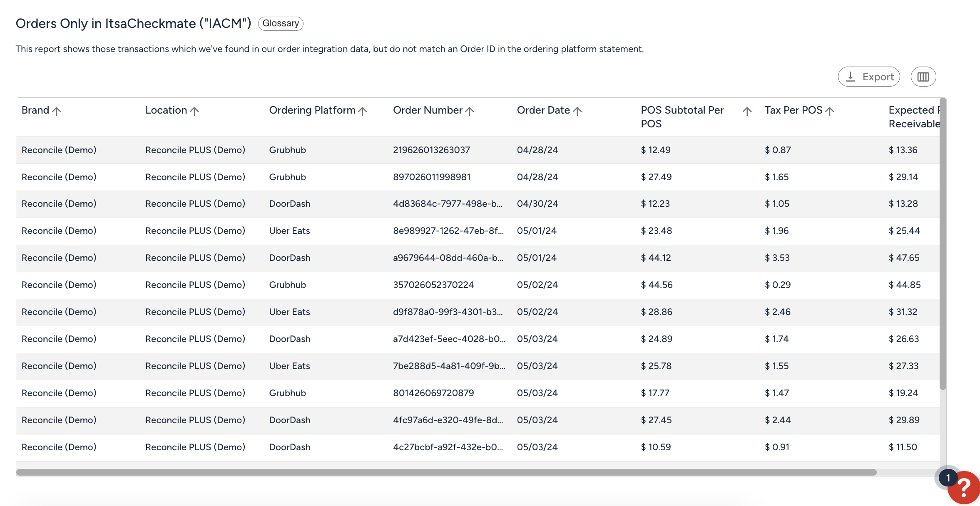Screen dimensions: 980x506
Task: Select order number 7be288d5-4a81-409f-9b...
Action: coord(449,366)
